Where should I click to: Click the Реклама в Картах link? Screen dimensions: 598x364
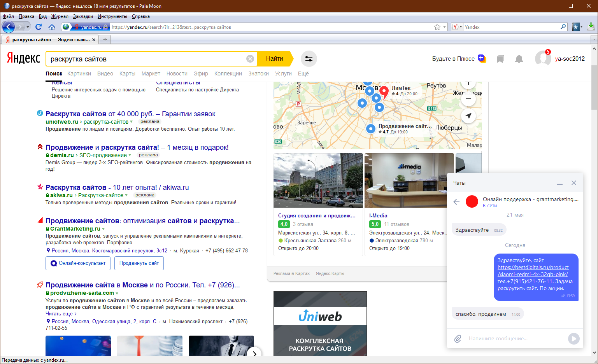(x=291, y=273)
